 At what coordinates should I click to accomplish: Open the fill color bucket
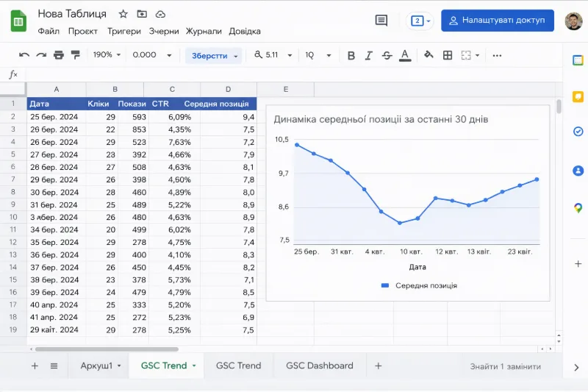(x=429, y=55)
